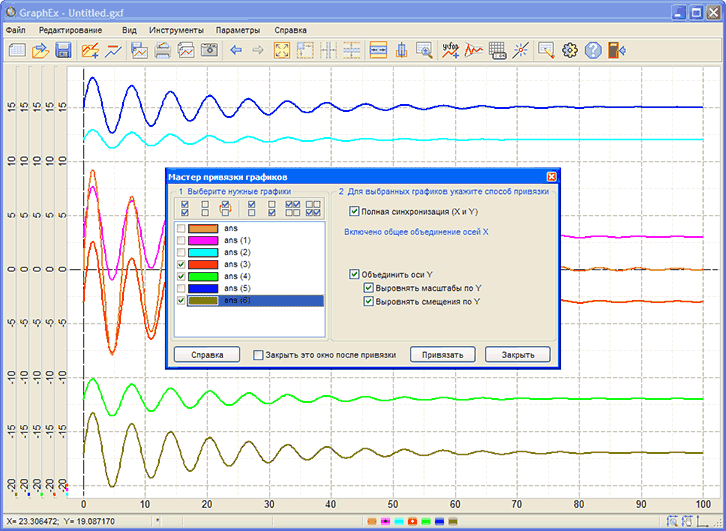Open settings with the gear icon
The image size is (726, 531).
(570, 50)
